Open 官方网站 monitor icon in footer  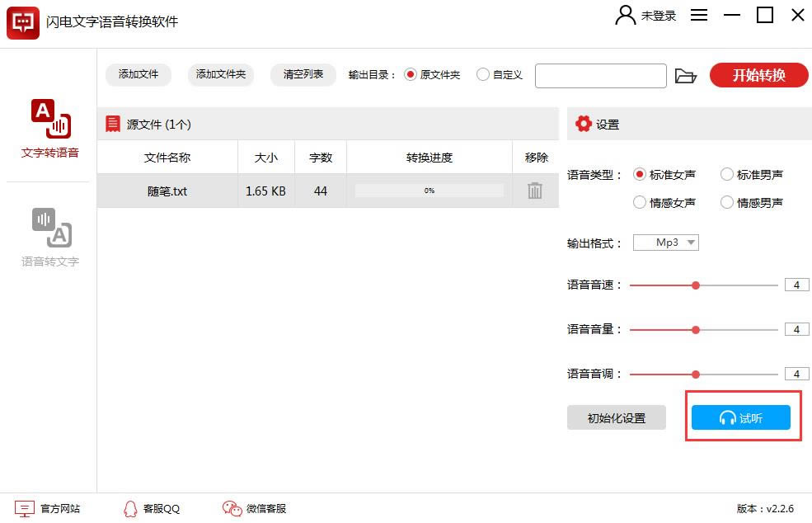[25, 508]
